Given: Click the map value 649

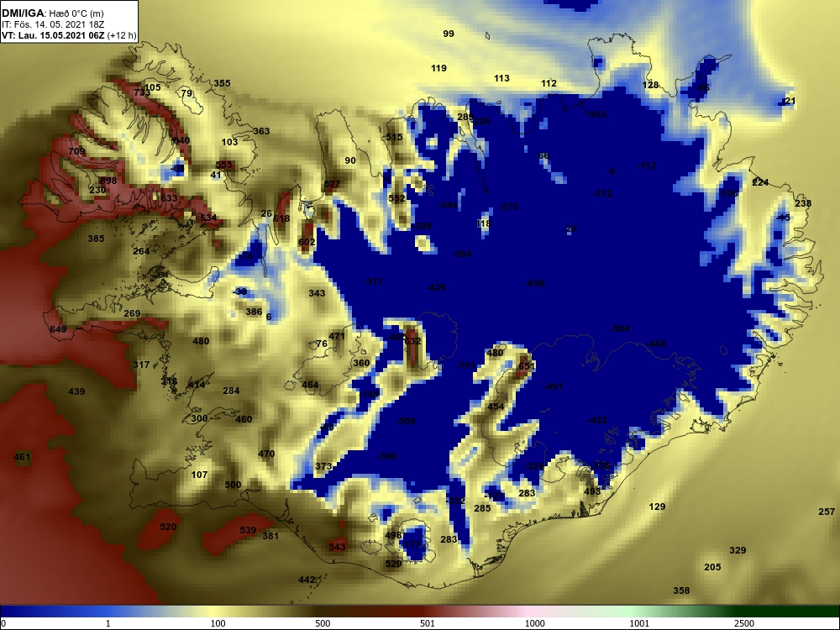Looking at the screenshot, I should coord(58,329).
